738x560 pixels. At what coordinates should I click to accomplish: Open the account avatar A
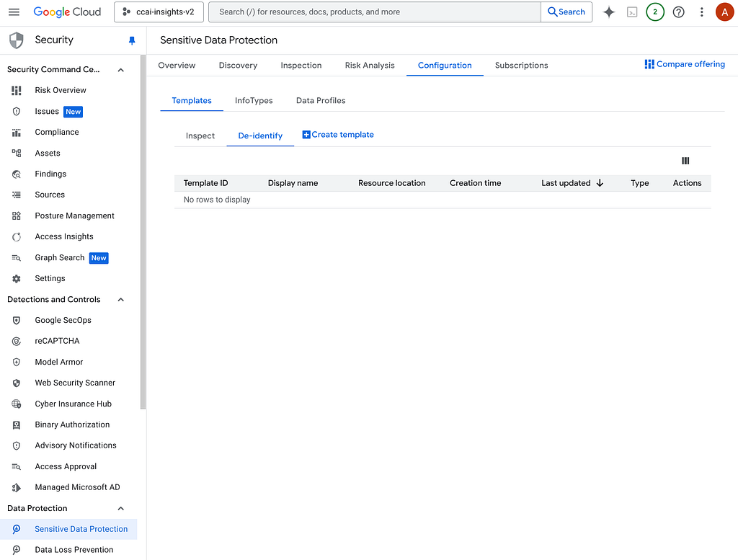point(724,12)
